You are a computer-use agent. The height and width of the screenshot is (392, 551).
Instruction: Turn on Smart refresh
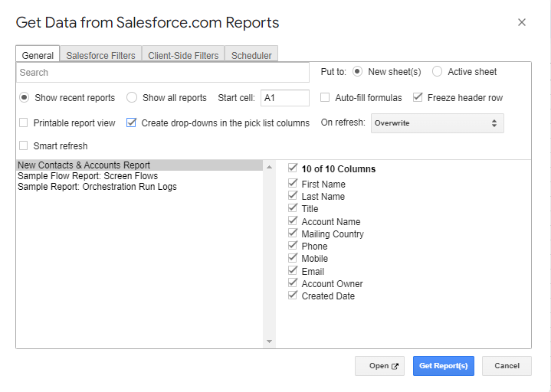[24, 145]
